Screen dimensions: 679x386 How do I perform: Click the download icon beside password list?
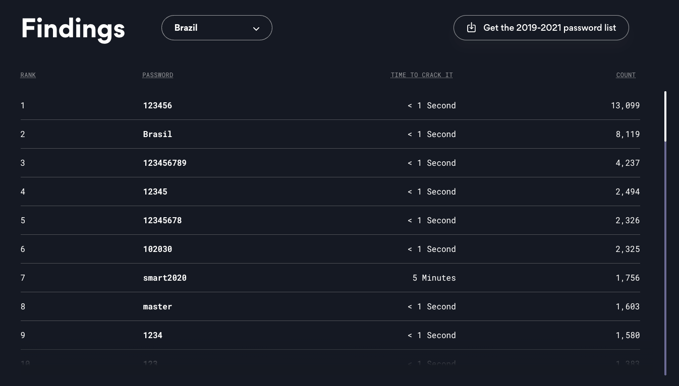[471, 28]
